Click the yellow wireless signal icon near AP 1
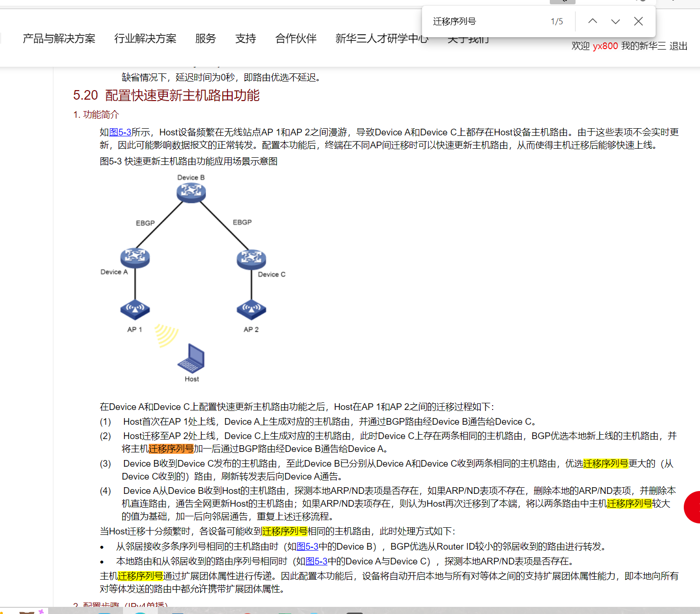This screenshot has width=700, height=614. (x=166, y=335)
